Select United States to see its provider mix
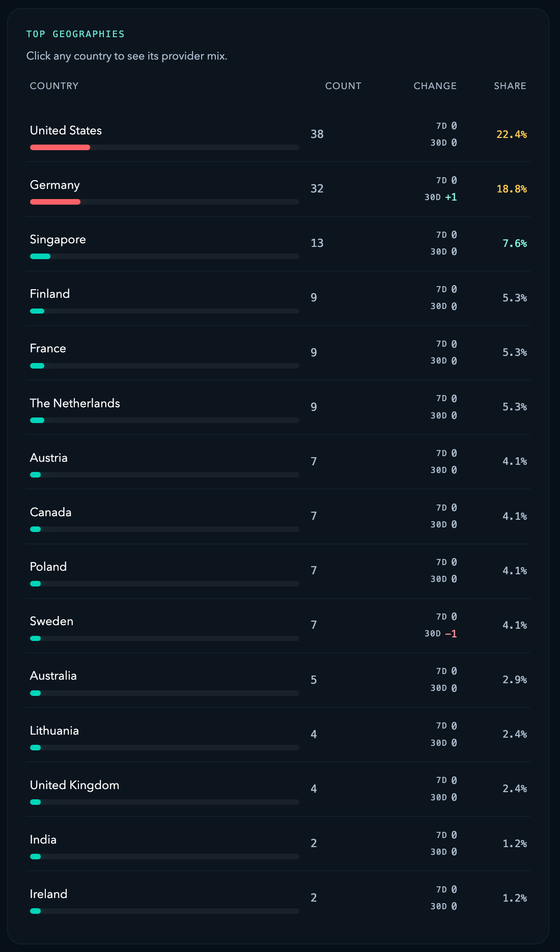The image size is (560, 952). click(x=66, y=130)
